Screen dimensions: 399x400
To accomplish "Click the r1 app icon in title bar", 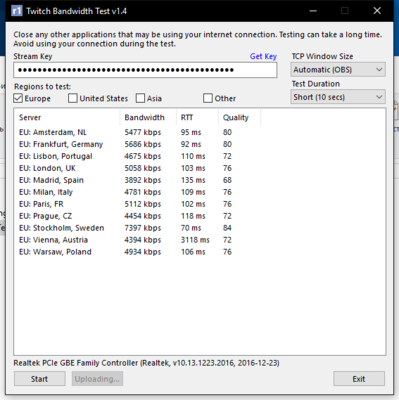I will point(16,11).
